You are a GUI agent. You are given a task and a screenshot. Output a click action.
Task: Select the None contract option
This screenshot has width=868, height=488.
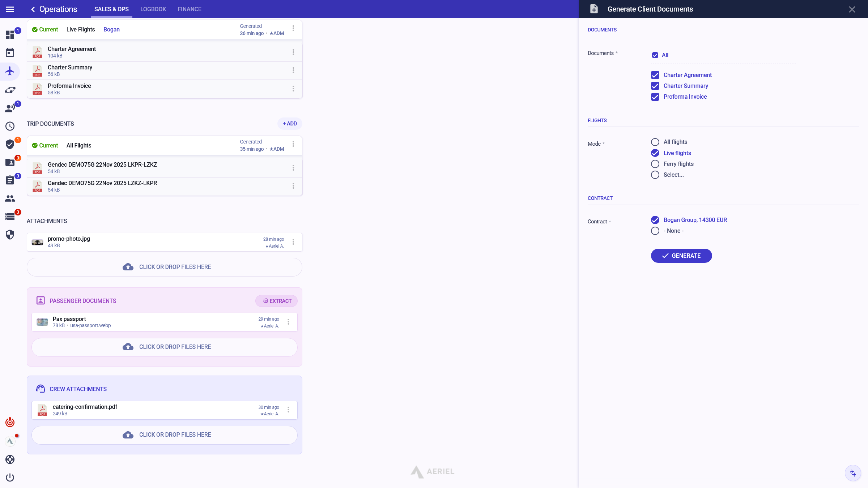(655, 231)
